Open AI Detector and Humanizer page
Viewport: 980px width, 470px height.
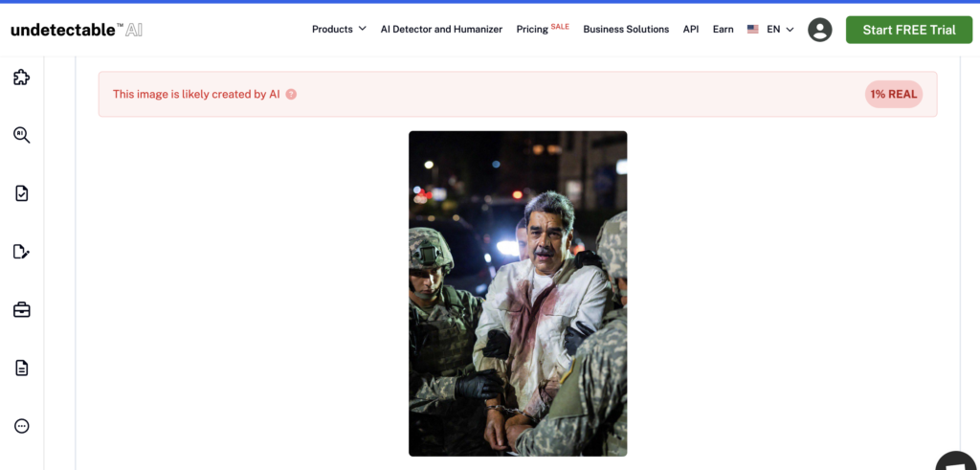[x=441, y=30]
